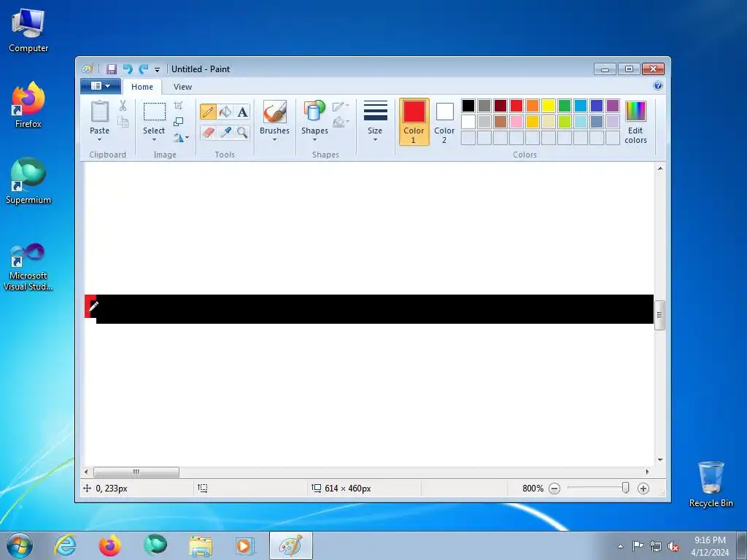The width and height of the screenshot is (747, 560).
Task: Open the Windows Start button
Action: point(20,545)
